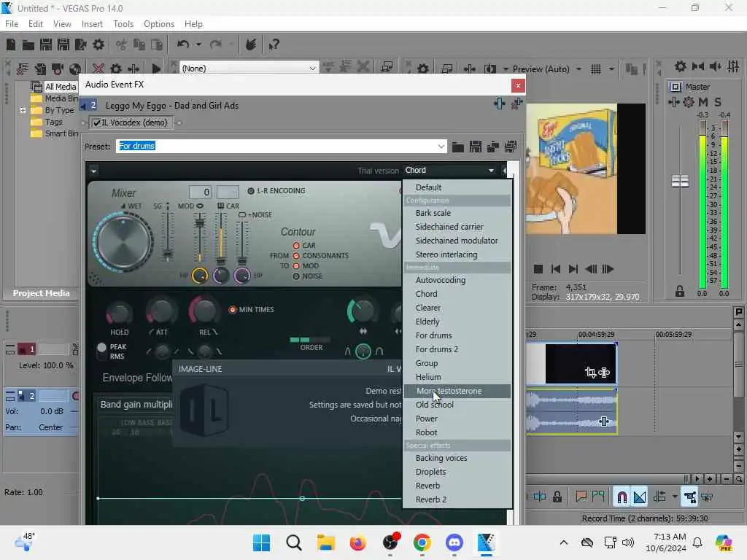Toggle Master Mute M button
The image size is (747, 560).
703,102
